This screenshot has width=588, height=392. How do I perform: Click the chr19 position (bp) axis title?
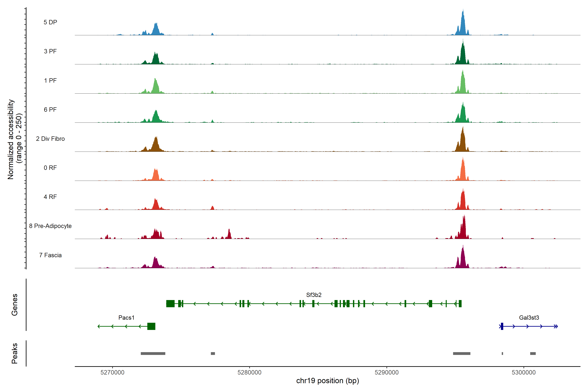pyautogui.click(x=327, y=381)
